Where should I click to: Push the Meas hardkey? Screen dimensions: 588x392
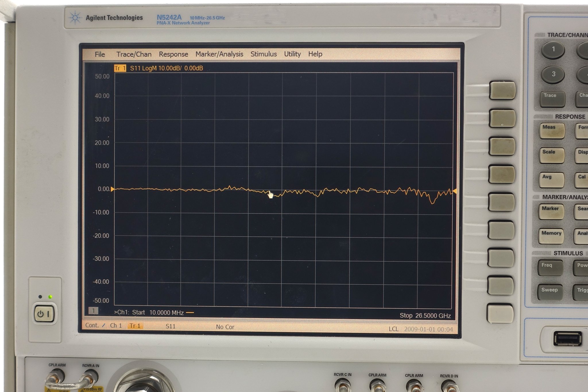[552, 131]
